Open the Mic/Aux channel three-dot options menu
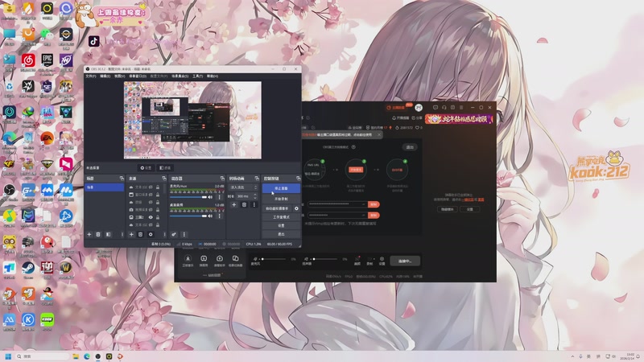This screenshot has height=362, width=644. 219,197
